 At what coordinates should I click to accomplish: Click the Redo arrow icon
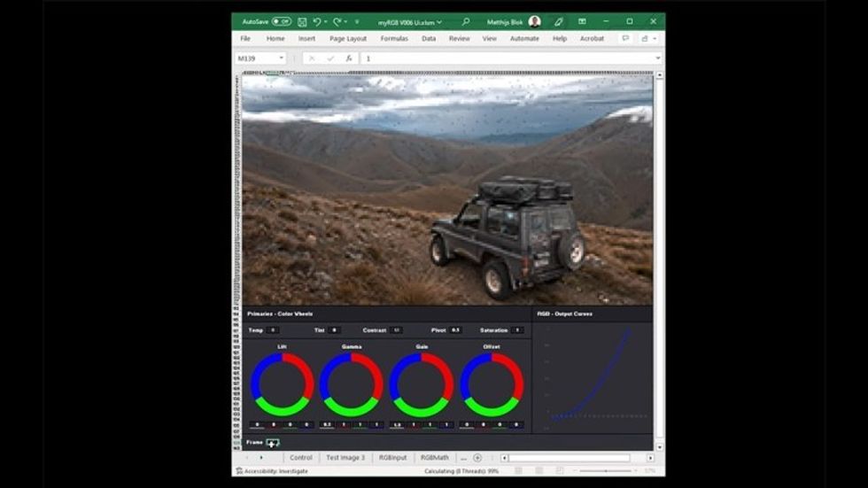point(337,21)
